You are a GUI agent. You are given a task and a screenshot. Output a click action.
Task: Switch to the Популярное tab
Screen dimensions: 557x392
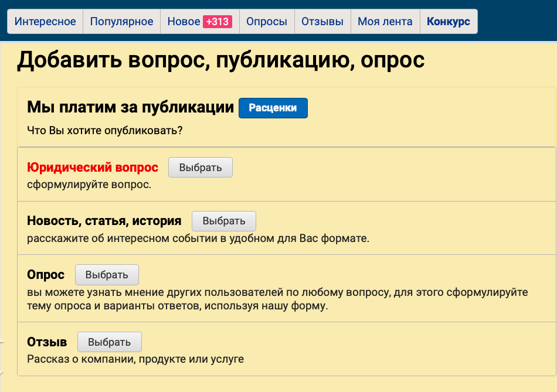[121, 22]
